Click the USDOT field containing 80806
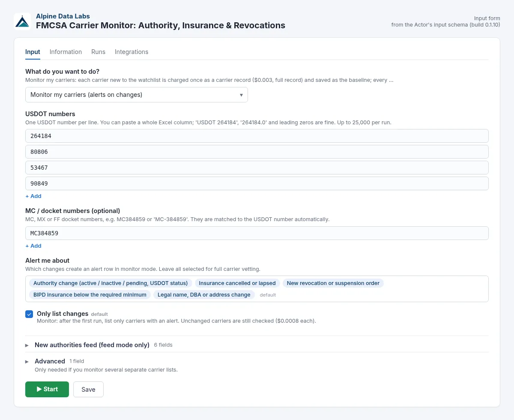Viewport: 514px width, 420px height. [x=257, y=152]
